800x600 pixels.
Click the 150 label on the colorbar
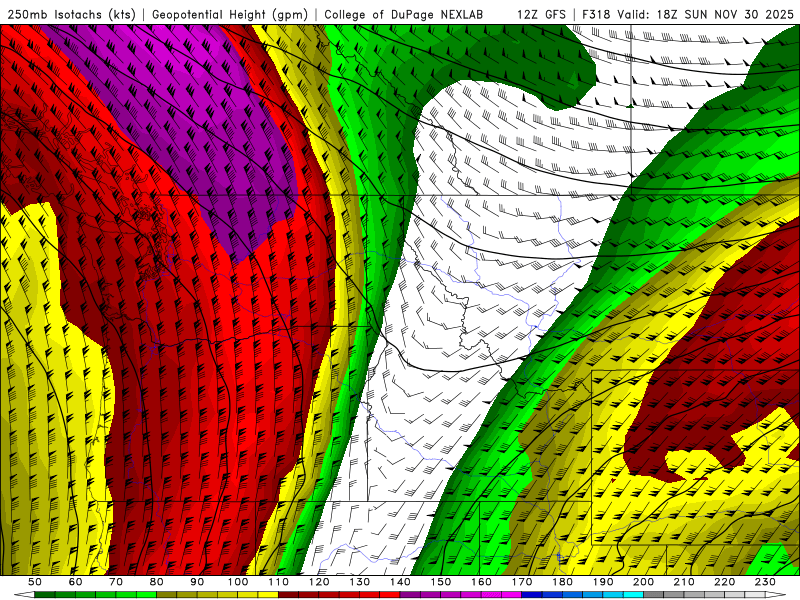tap(441, 582)
